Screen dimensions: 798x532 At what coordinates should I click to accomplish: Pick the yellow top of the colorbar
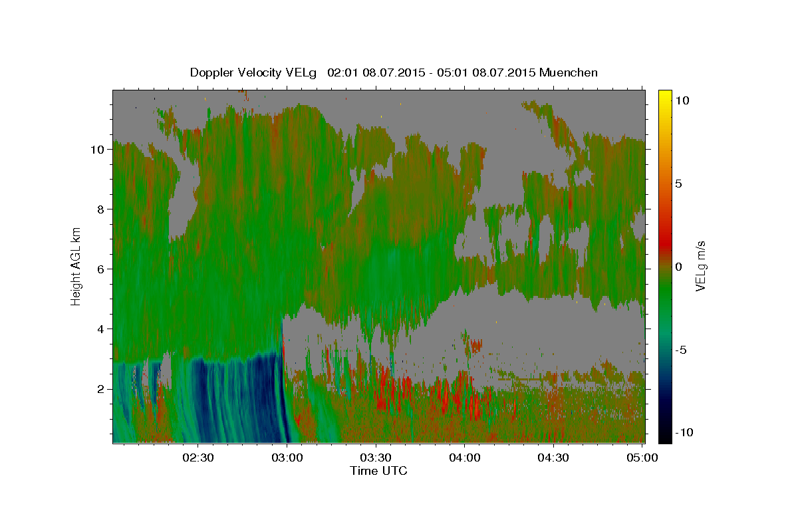664,96
